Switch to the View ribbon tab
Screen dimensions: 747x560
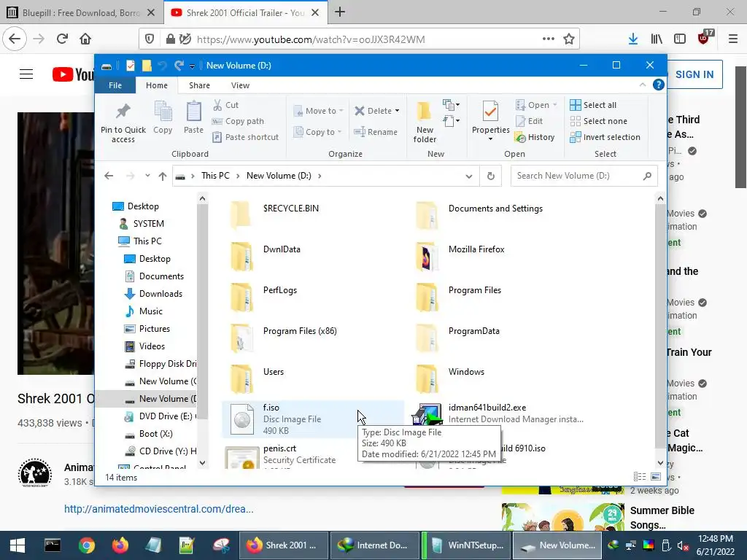[240, 85]
